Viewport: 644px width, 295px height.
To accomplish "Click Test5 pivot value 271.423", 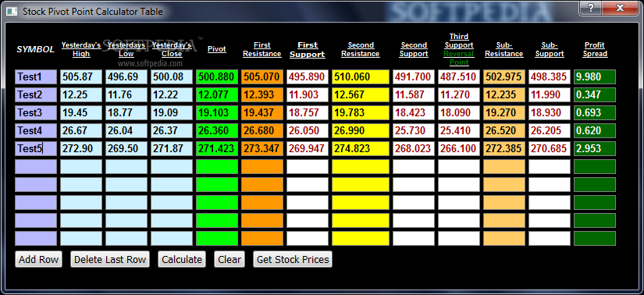I will click(217, 149).
